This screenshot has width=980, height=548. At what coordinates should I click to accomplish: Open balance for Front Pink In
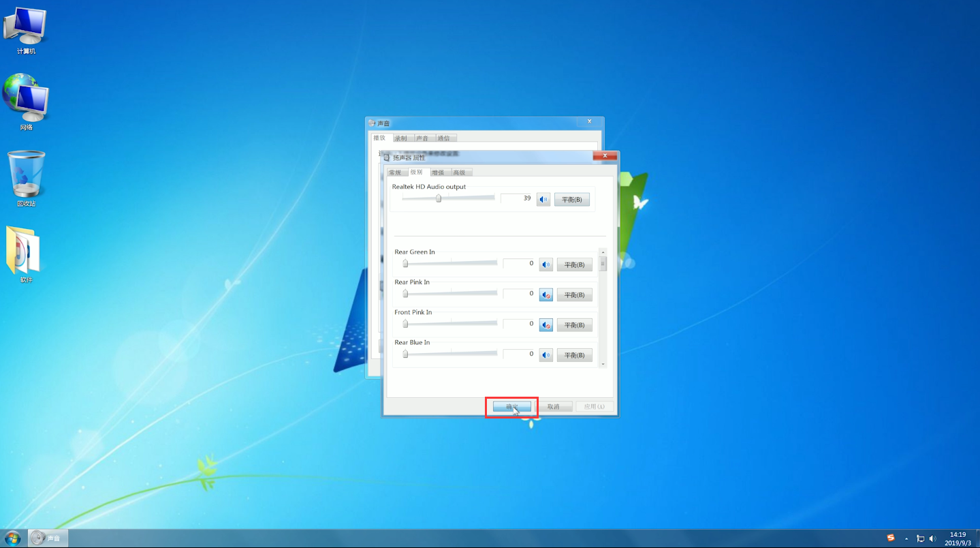(575, 325)
